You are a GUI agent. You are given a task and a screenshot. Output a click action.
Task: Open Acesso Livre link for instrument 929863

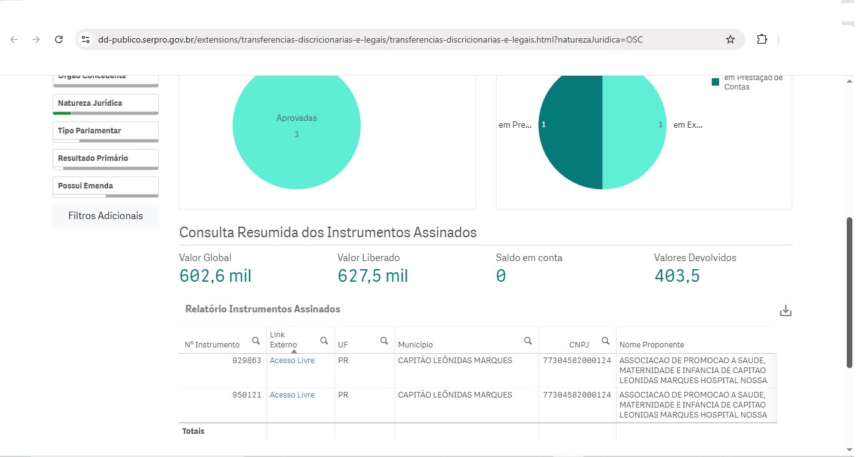pyautogui.click(x=292, y=361)
